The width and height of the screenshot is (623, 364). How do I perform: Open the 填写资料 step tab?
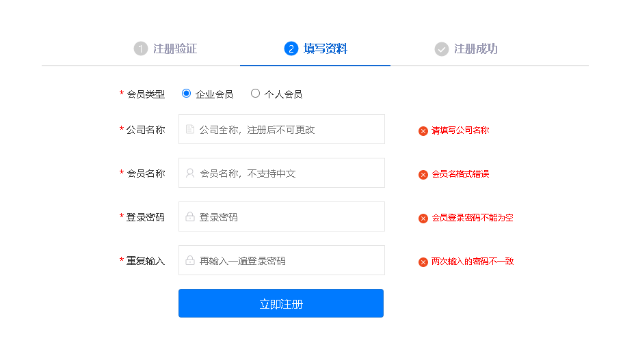tap(315, 48)
